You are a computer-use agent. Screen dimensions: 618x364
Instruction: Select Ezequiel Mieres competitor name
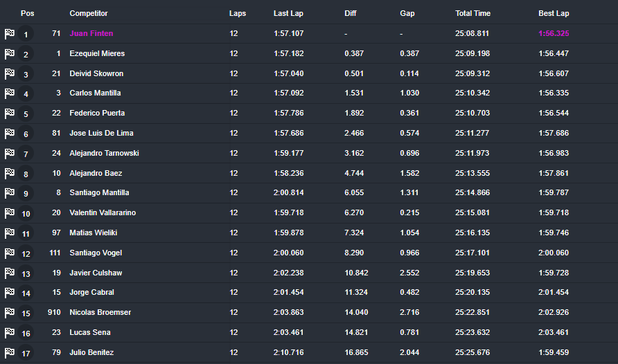pos(97,53)
